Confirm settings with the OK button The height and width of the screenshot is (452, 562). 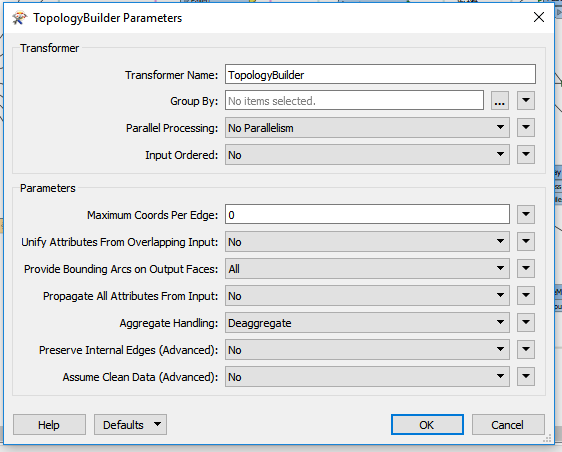(x=427, y=425)
